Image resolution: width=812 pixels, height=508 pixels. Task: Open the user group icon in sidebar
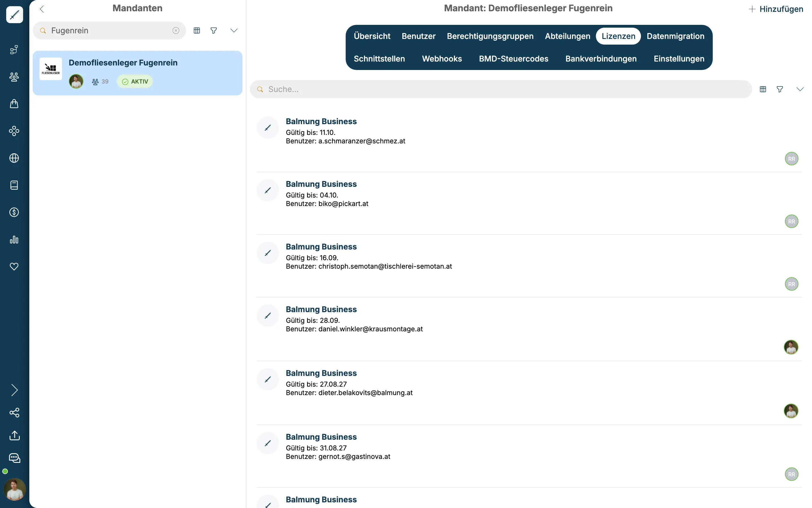click(x=14, y=77)
